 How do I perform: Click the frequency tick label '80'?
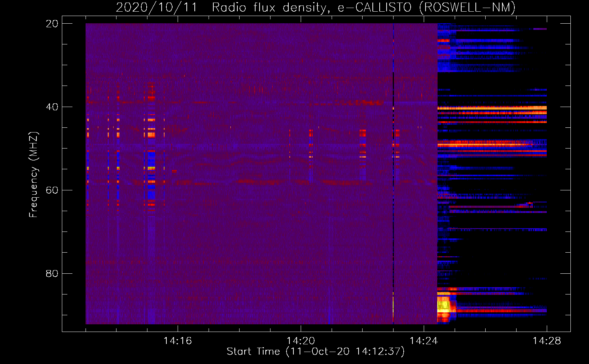tap(52, 273)
